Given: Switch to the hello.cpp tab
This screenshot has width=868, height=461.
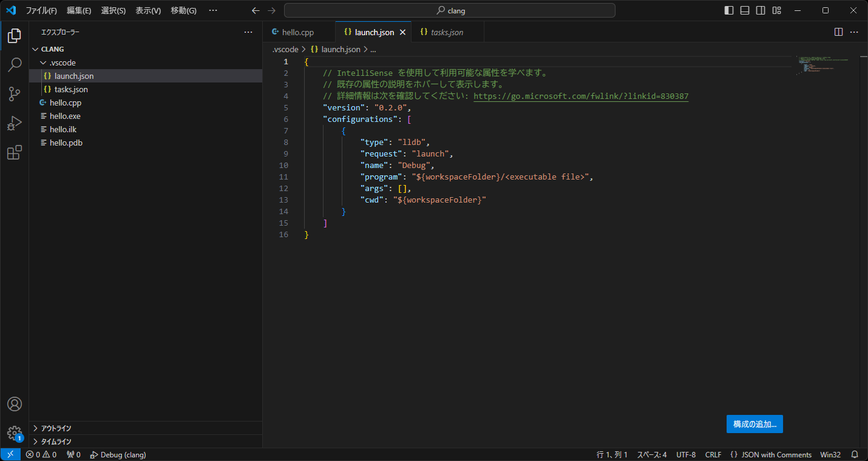Looking at the screenshot, I should tap(297, 32).
